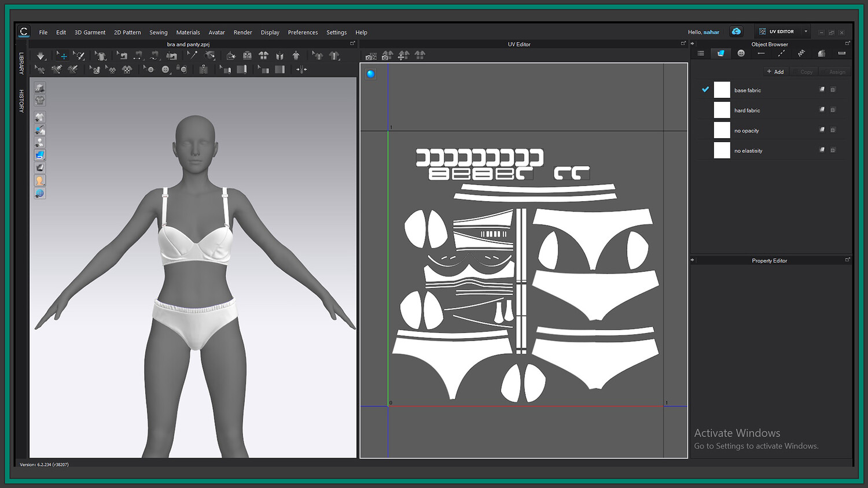Open the Button tab in Object Browser

click(741, 53)
